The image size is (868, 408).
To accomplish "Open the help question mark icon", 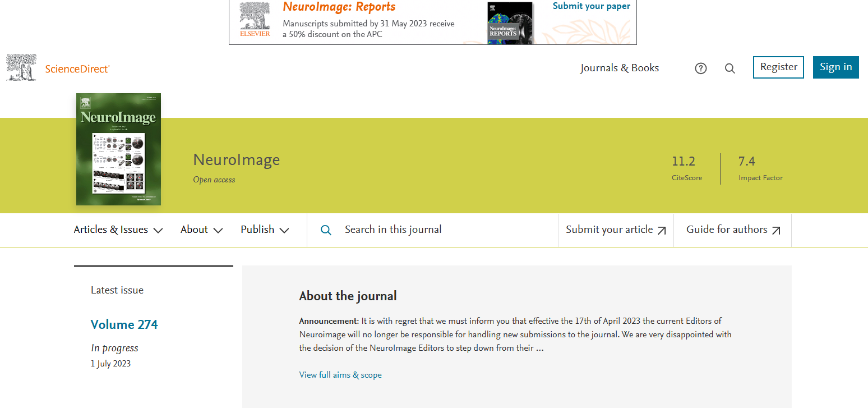I will pyautogui.click(x=701, y=68).
